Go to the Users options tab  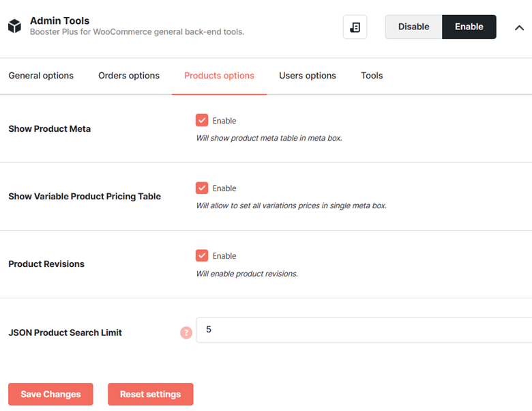(x=308, y=75)
